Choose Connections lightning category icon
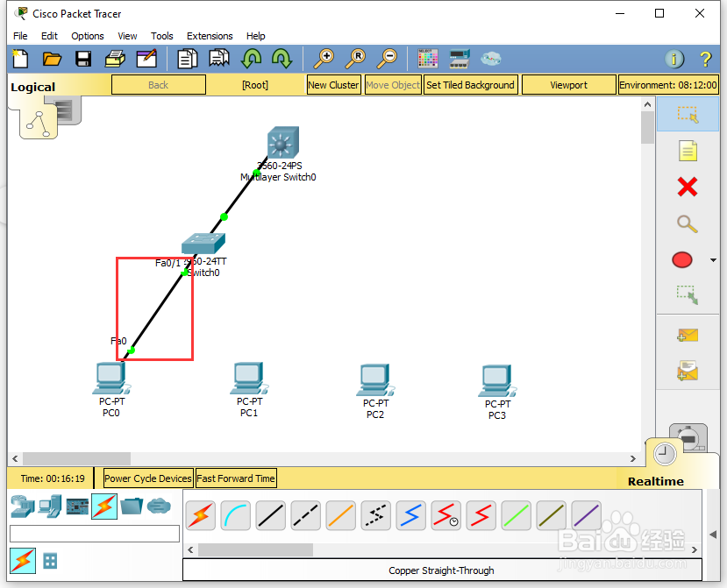 coord(104,506)
